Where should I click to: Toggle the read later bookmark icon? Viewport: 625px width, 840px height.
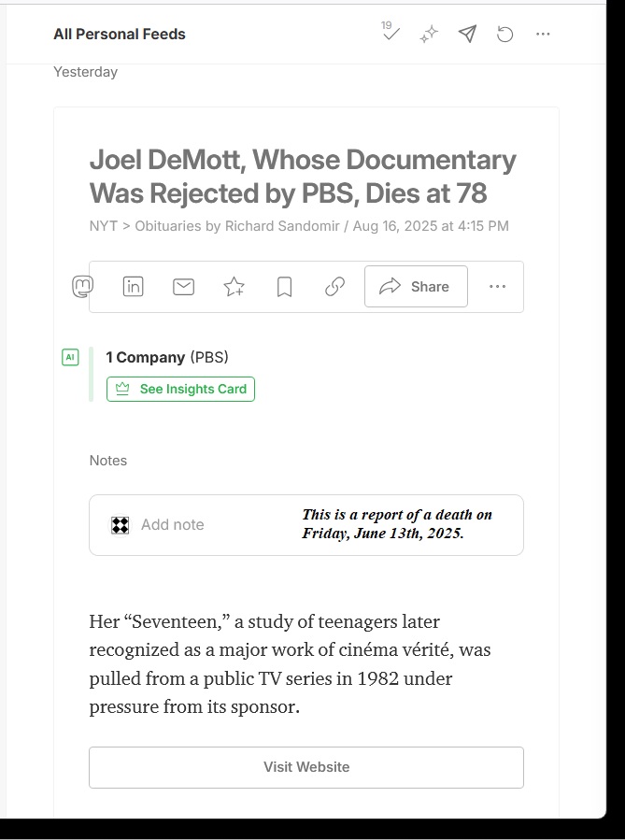(x=285, y=287)
